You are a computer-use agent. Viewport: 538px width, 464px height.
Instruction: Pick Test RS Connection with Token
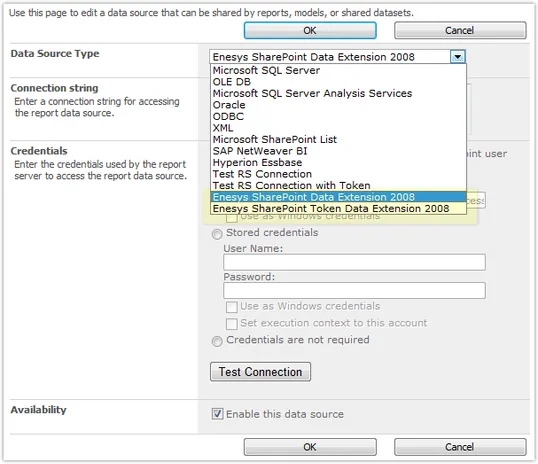[x=338, y=186]
